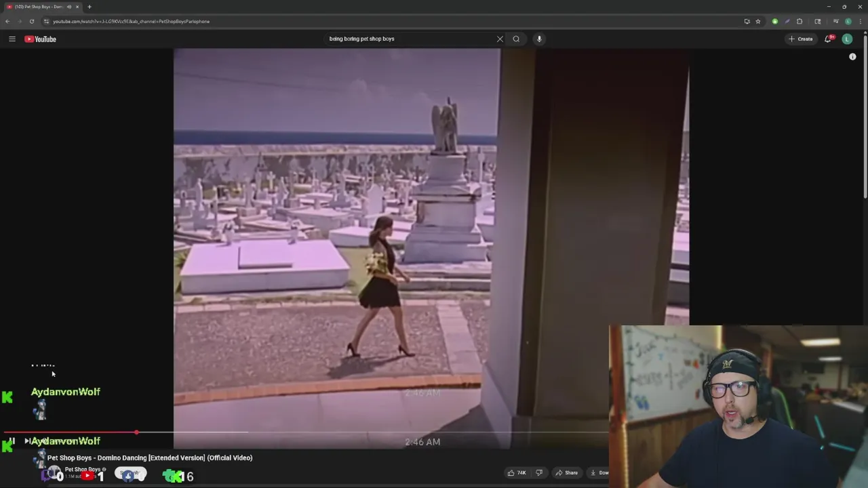Open YouTube notifications bell
The width and height of the screenshot is (868, 488).
(x=829, y=39)
